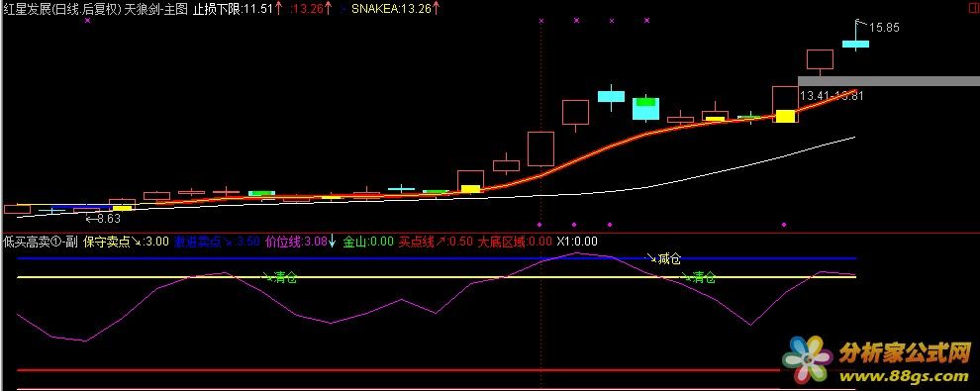Screen dimensions: 980x391
Task: Select the 买点线:0.50 legend entry
Action: coord(436,242)
